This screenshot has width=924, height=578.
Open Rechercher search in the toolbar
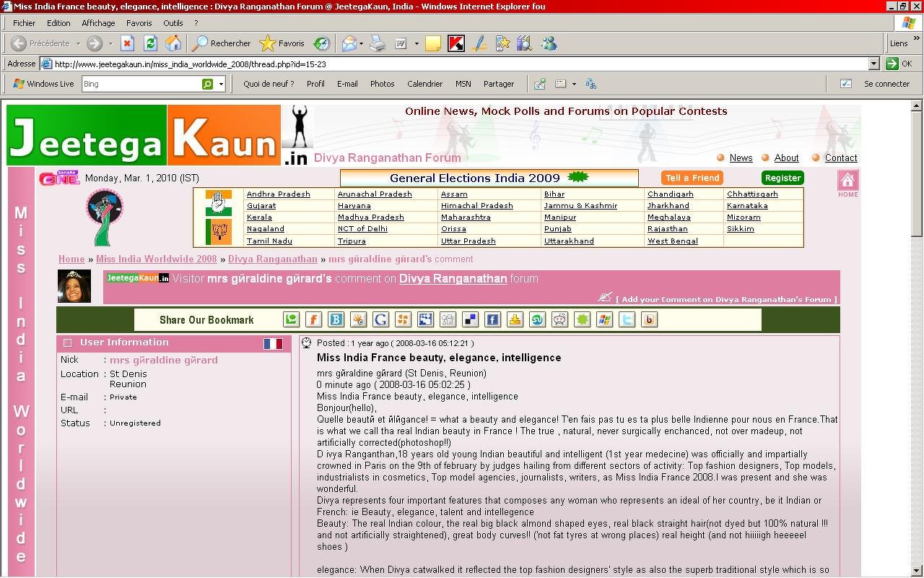pos(222,43)
